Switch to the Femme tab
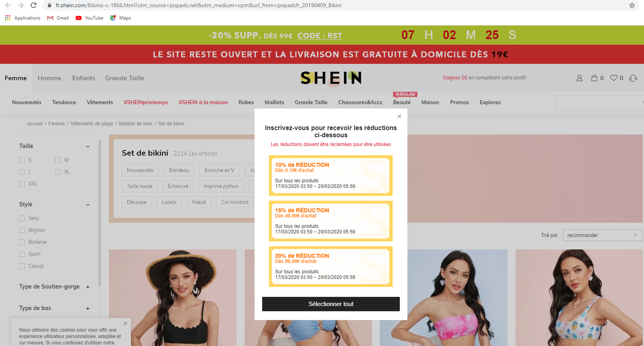Image resolution: width=644 pixels, height=346 pixels. click(x=16, y=78)
